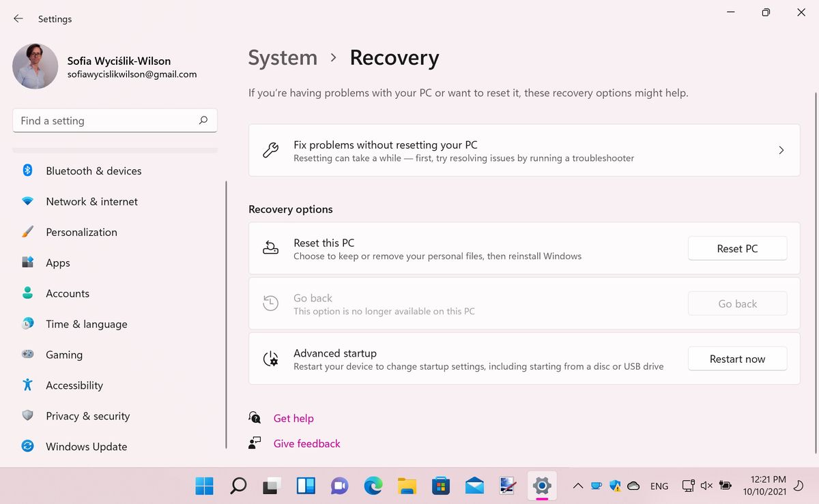Click the Get help question mark icon
Viewport: 819px width, 504px height.
255,417
